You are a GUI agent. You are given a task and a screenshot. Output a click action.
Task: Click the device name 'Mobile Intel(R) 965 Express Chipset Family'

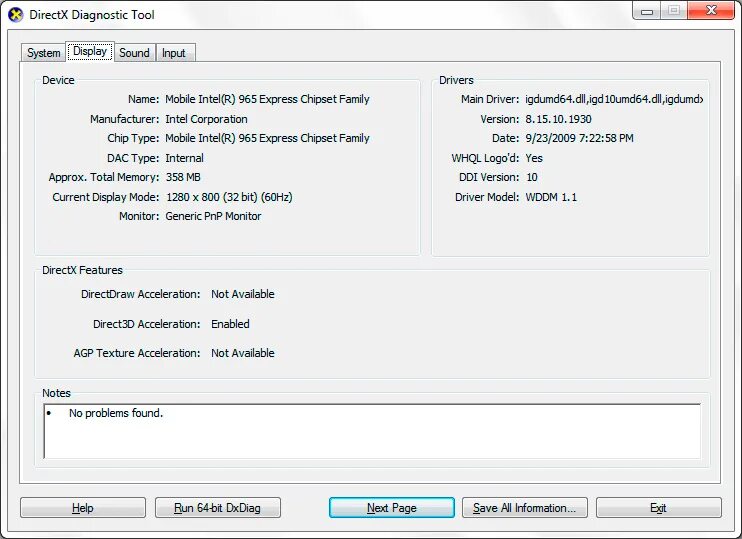click(x=267, y=99)
